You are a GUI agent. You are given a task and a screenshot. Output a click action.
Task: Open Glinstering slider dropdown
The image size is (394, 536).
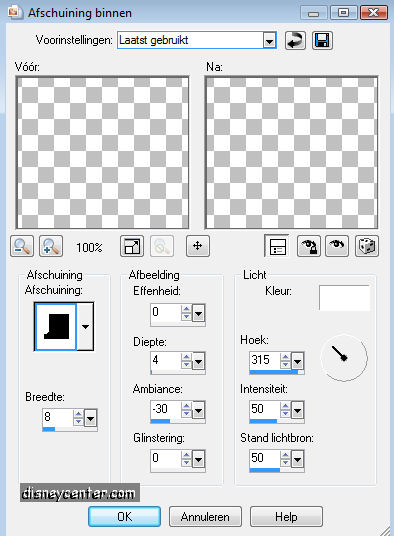click(x=199, y=459)
